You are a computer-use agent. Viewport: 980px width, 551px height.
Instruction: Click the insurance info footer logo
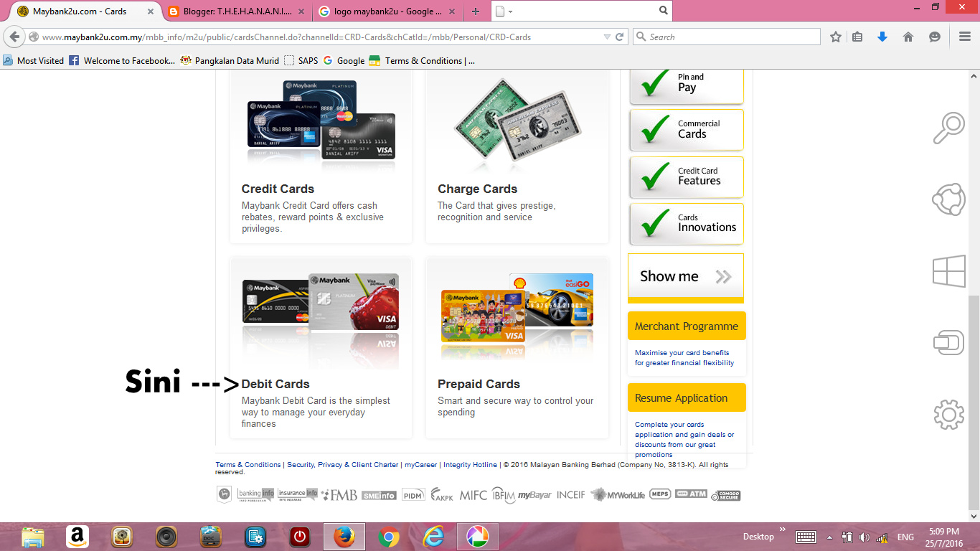coord(297,494)
